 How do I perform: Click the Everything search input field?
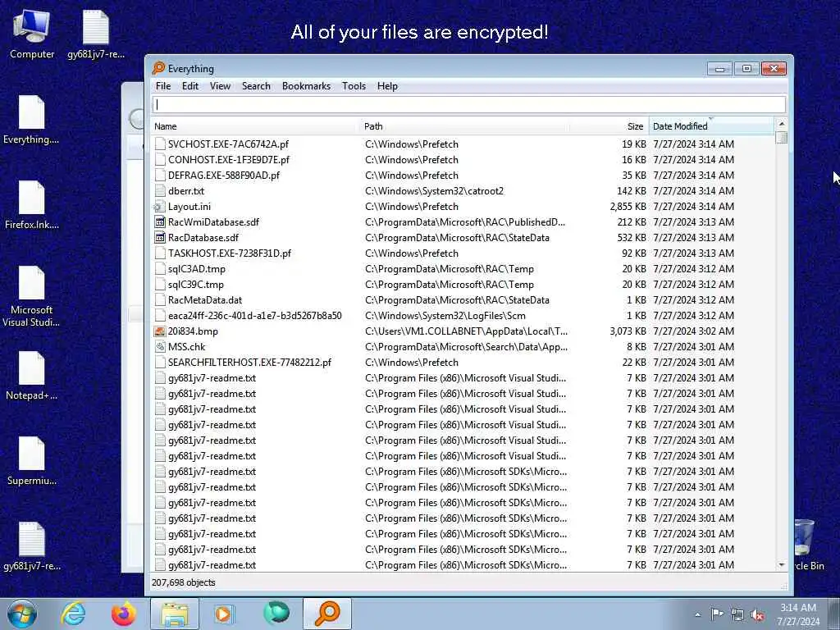(x=469, y=104)
